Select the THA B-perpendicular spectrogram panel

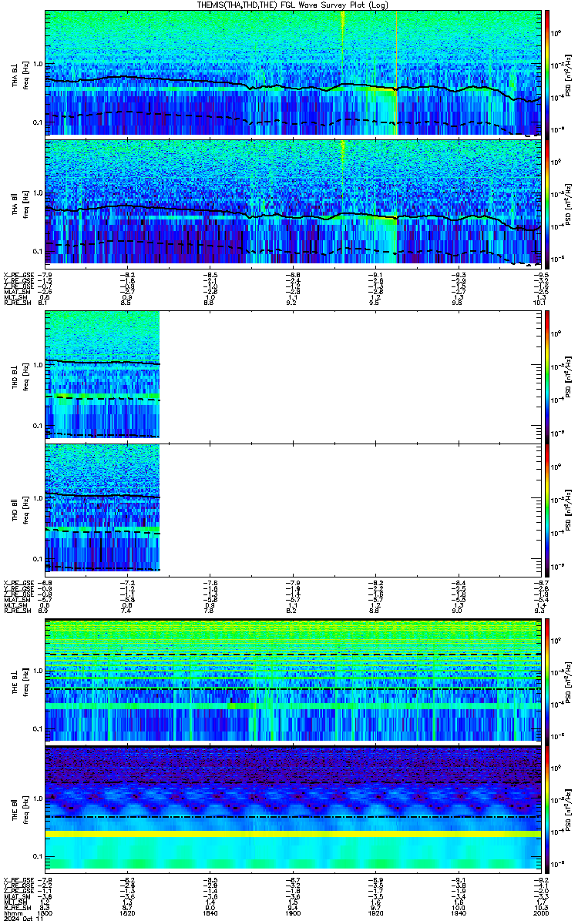(x=292, y=73)
